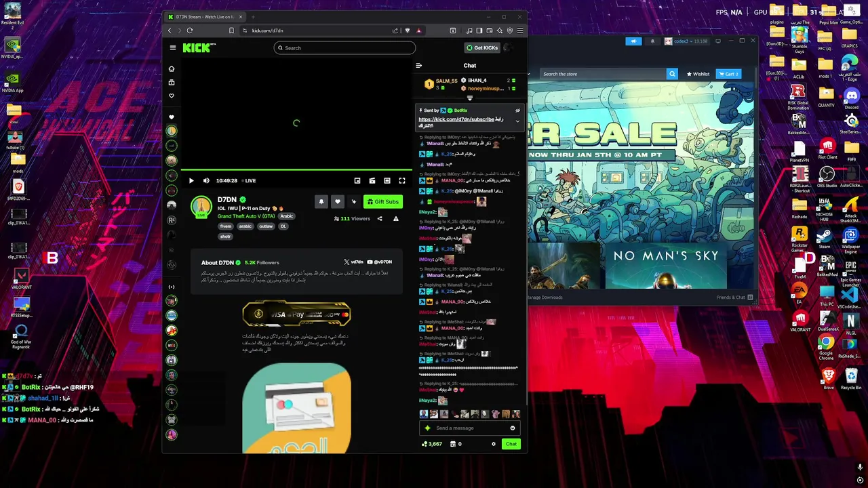Screen dimensions: 868x488
Task: Play the stream video
Action: (191, 181)
